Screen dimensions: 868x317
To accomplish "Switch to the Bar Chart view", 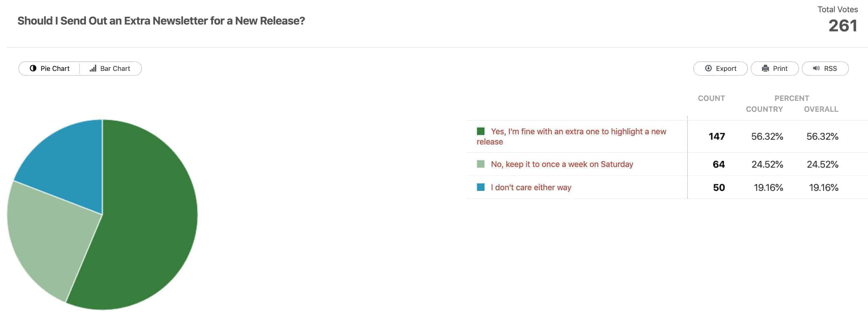I will point(110,69).
